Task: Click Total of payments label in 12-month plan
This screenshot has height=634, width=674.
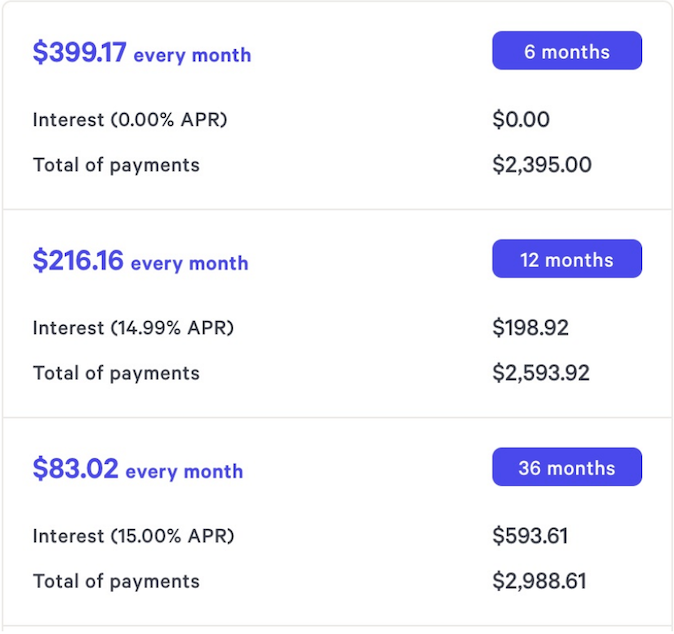Action: (116, 373)
